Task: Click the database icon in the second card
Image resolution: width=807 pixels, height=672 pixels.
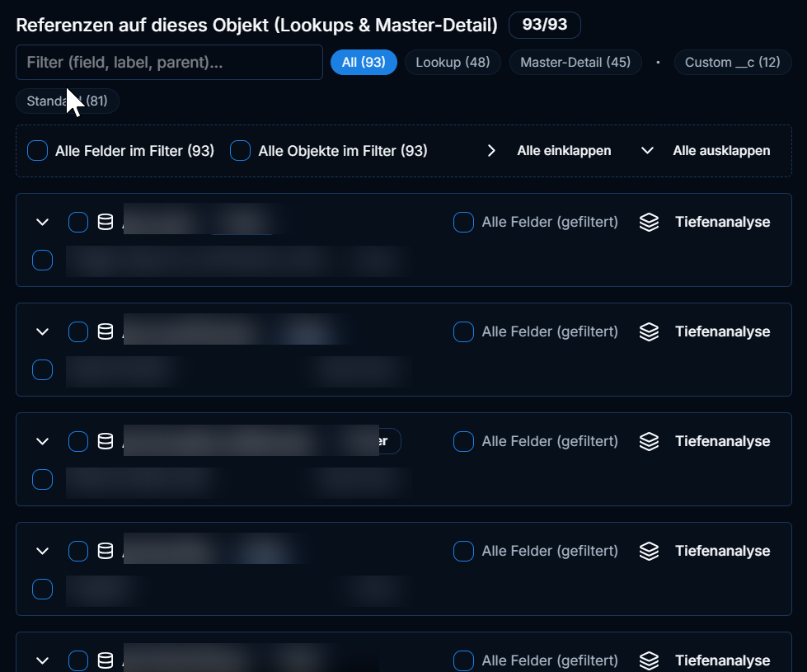Action: pyautogui.click(x=106, y=332)
